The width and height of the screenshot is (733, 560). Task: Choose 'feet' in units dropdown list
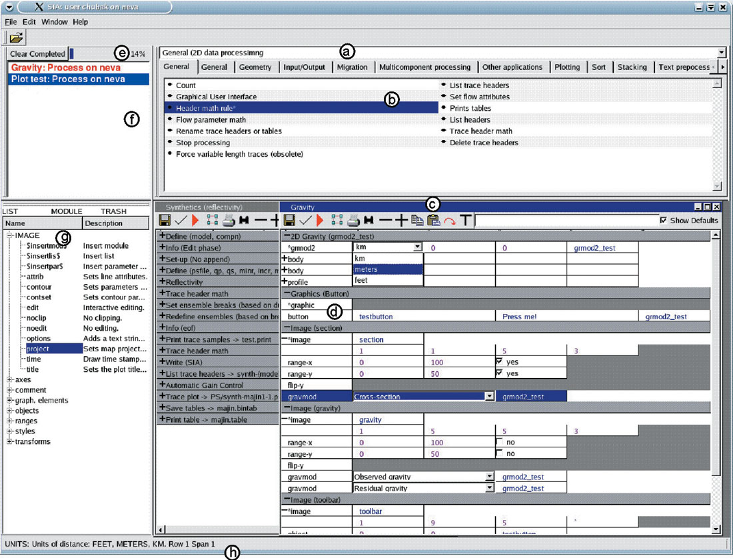click(x=388, y=280)
